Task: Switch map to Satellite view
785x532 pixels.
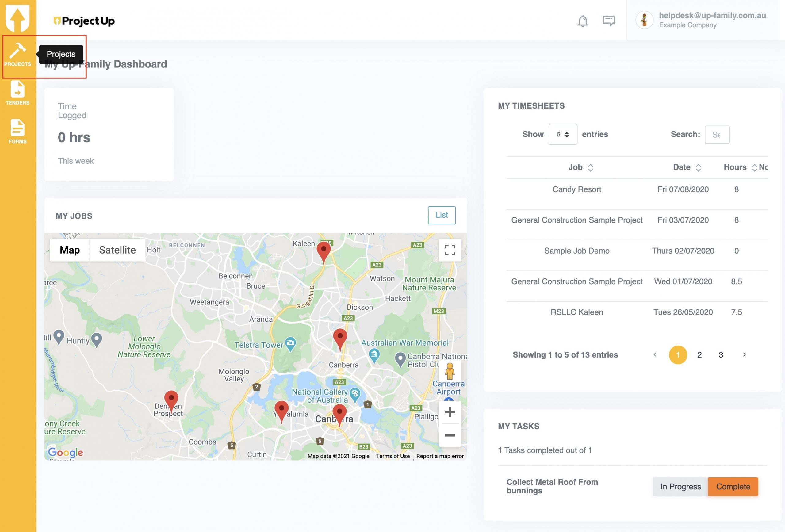Action: click(117, 250)
